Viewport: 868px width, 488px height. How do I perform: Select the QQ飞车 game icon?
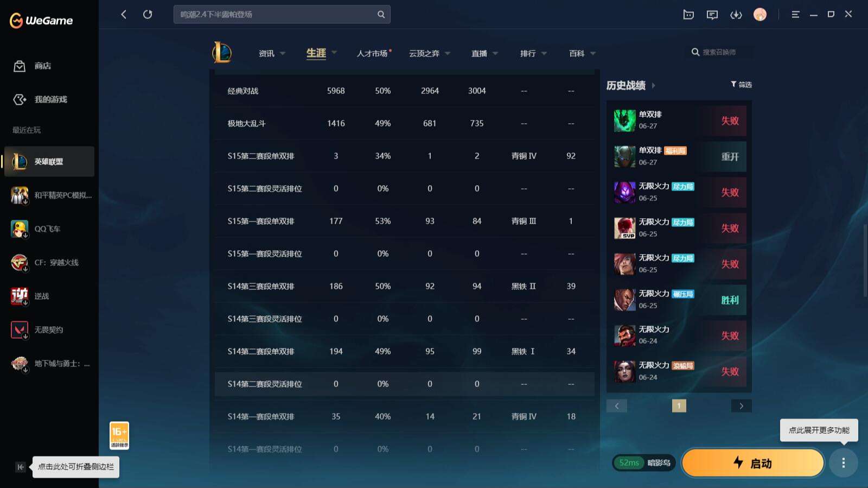(20, 229)
